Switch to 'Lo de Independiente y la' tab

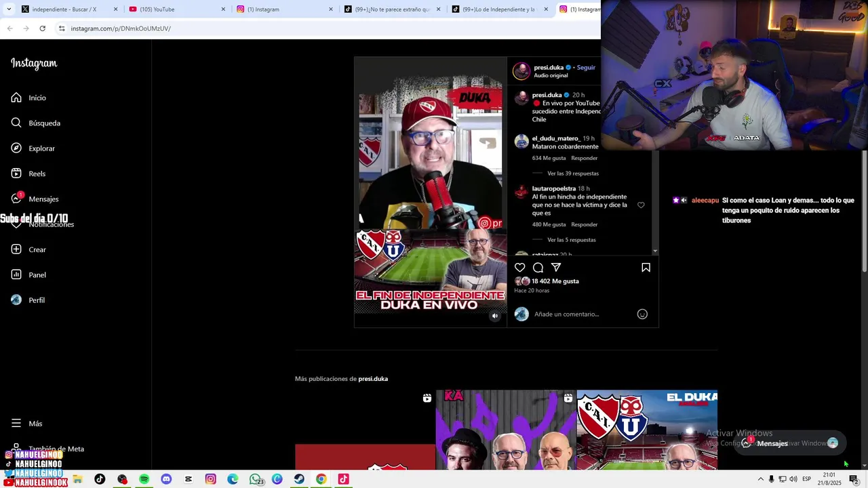coord(497,9)
